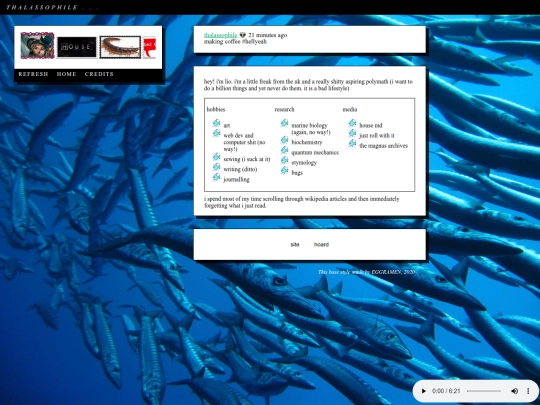Open the hoard link
Image resolution: width=540 pixels, height=405 pixels.
321,245
